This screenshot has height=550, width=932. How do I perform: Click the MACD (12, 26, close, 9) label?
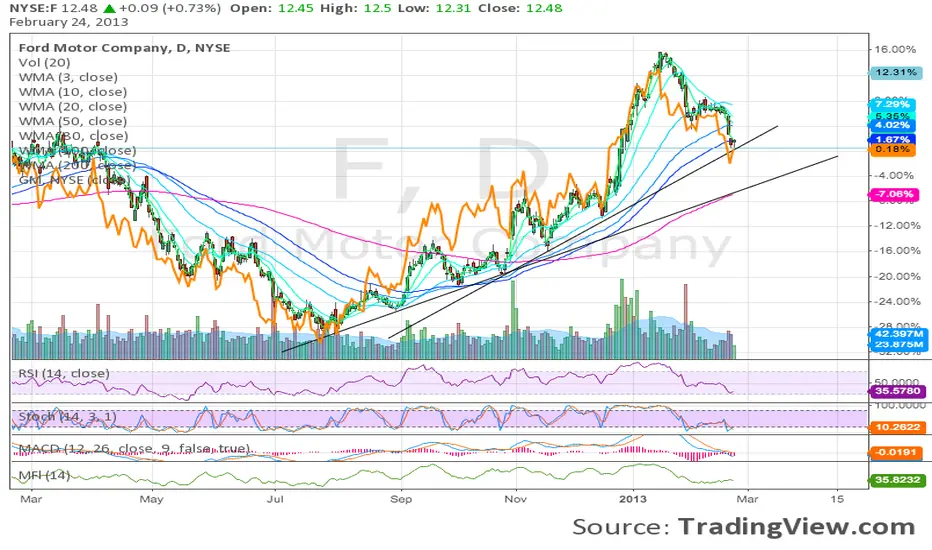134,448
